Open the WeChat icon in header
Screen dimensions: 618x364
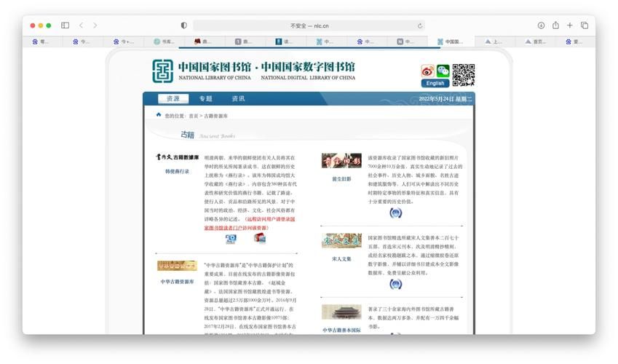443,71
